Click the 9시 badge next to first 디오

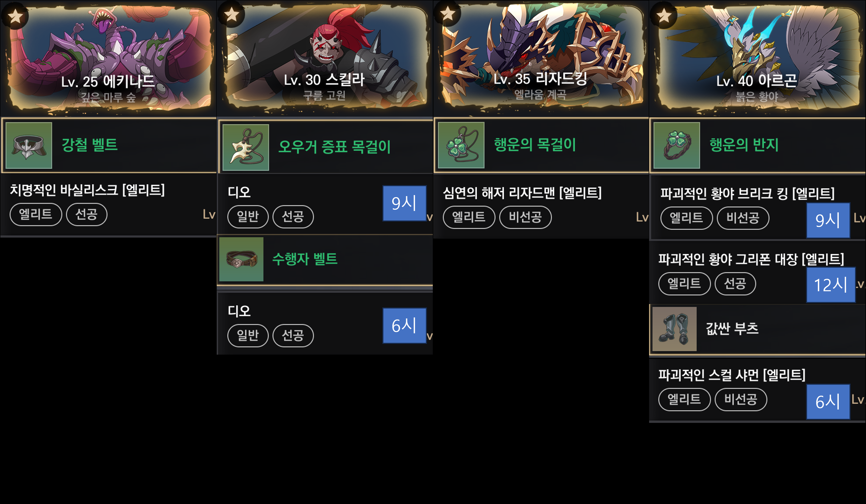tap(405, 203)
